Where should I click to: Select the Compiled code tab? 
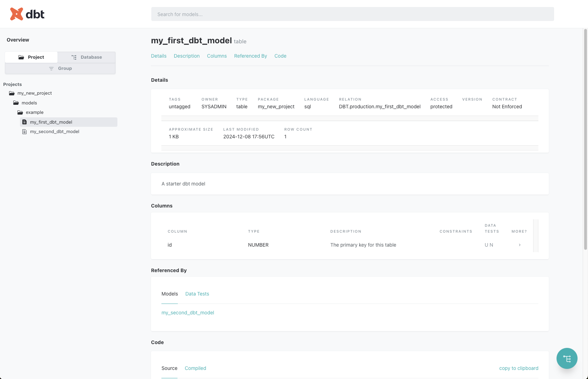(x=195, y=368)
